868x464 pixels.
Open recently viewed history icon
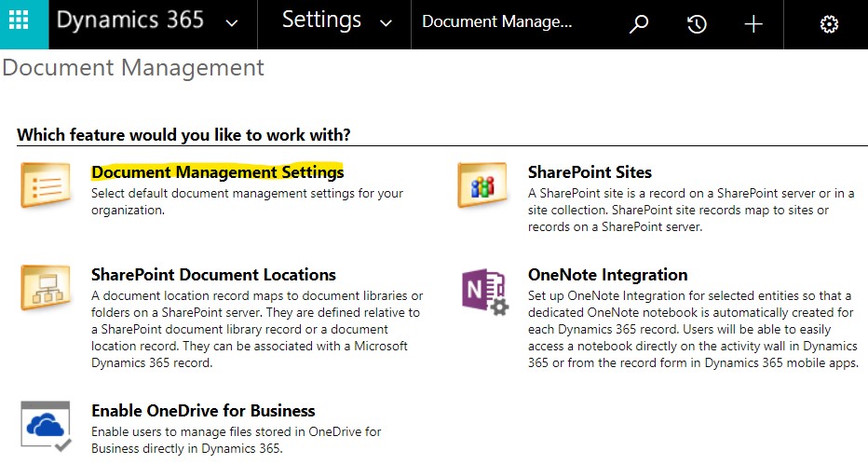point(697,24)
